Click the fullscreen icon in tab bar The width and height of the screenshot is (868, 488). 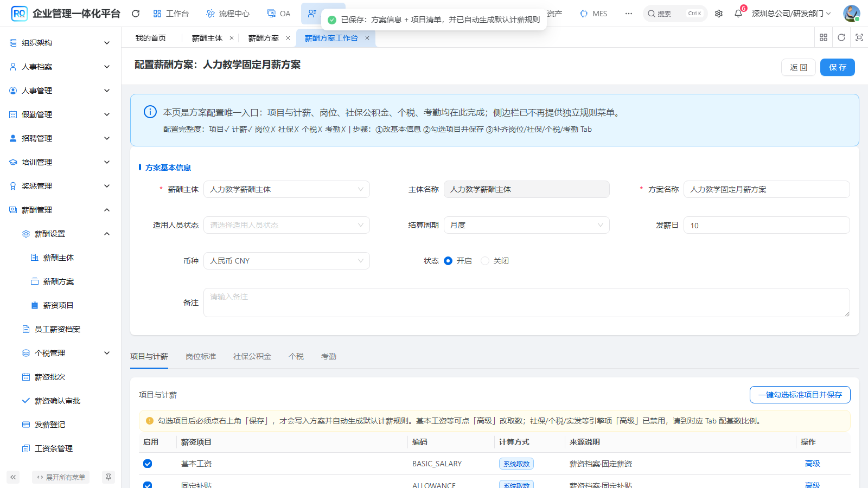point(859,37)
